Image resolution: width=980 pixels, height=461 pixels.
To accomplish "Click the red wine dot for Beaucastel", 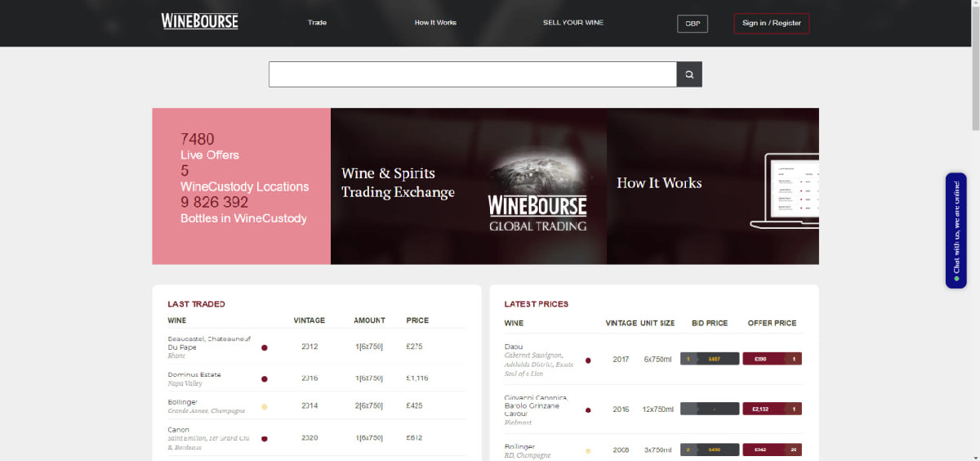I will point(265,347).
